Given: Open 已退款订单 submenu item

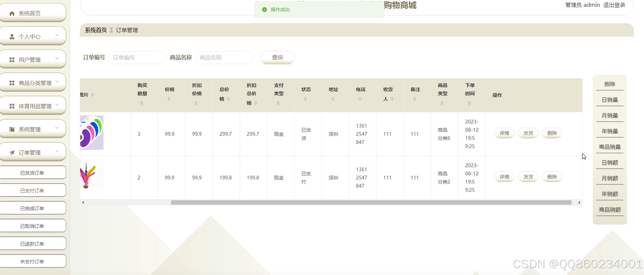Looking at the screenshot, I should point(32,243).
